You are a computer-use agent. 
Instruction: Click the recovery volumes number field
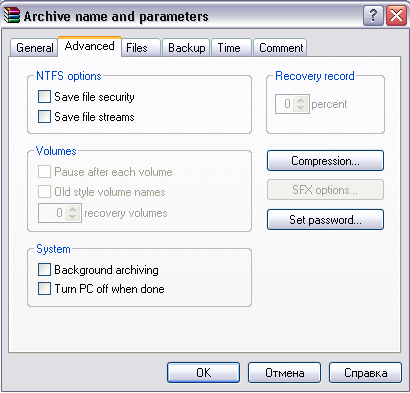point(52,213)
